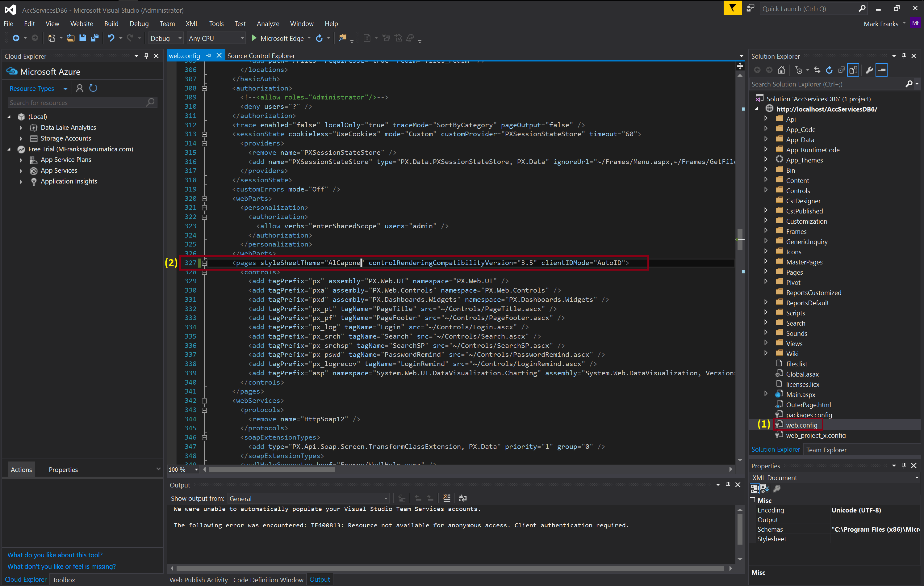
Task: Open the Build menu
Action: click(111, 24)
